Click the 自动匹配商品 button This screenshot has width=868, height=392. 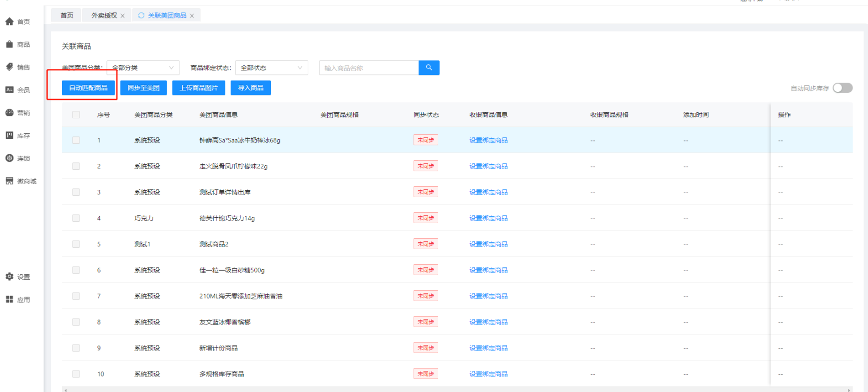coord(88,88)
